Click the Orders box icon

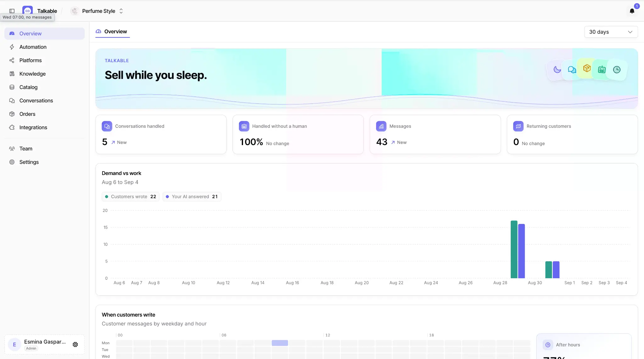(12, 114)
